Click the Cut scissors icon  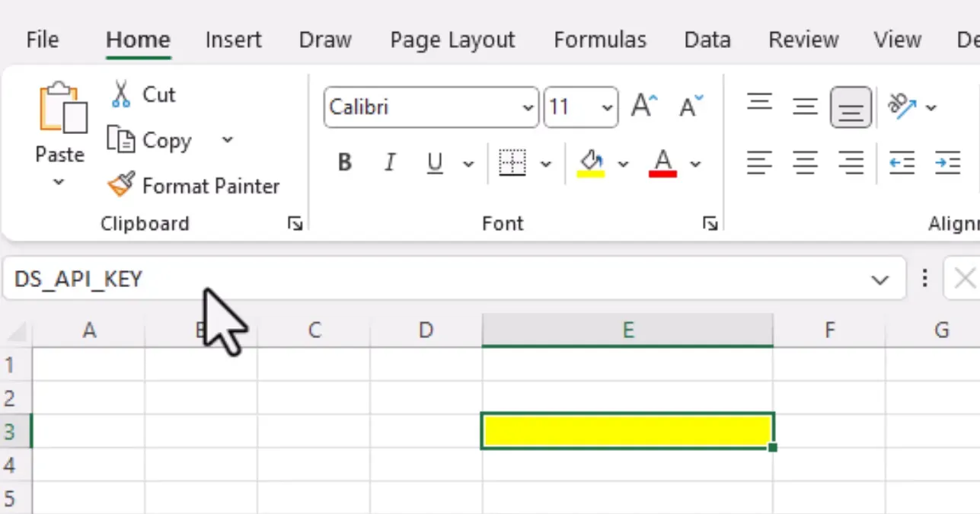click(121, 94)
